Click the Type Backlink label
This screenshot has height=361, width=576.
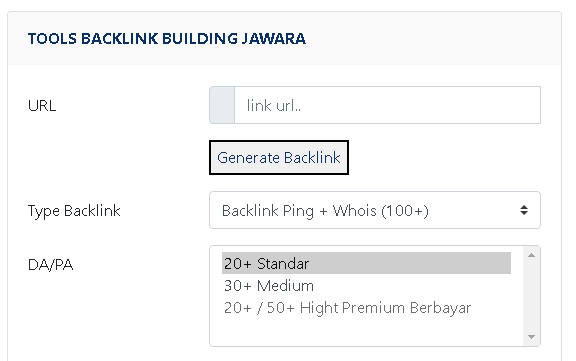(74, 211)
